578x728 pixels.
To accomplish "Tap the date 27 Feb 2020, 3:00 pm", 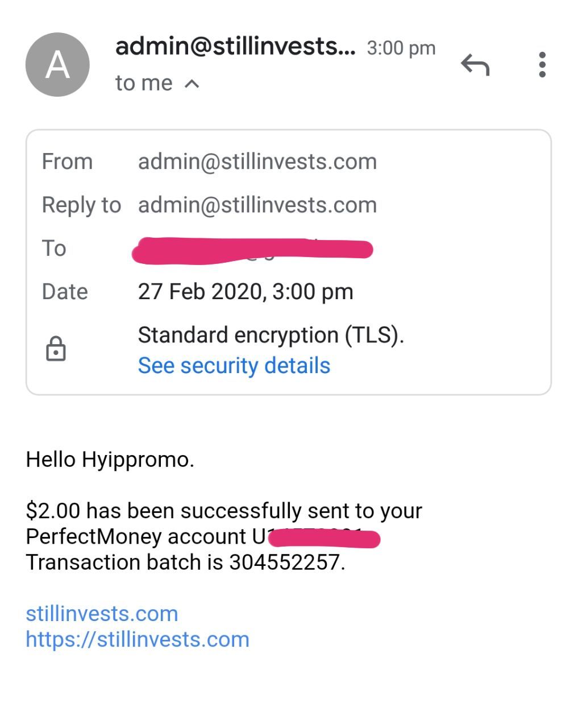I will point(246,292).
